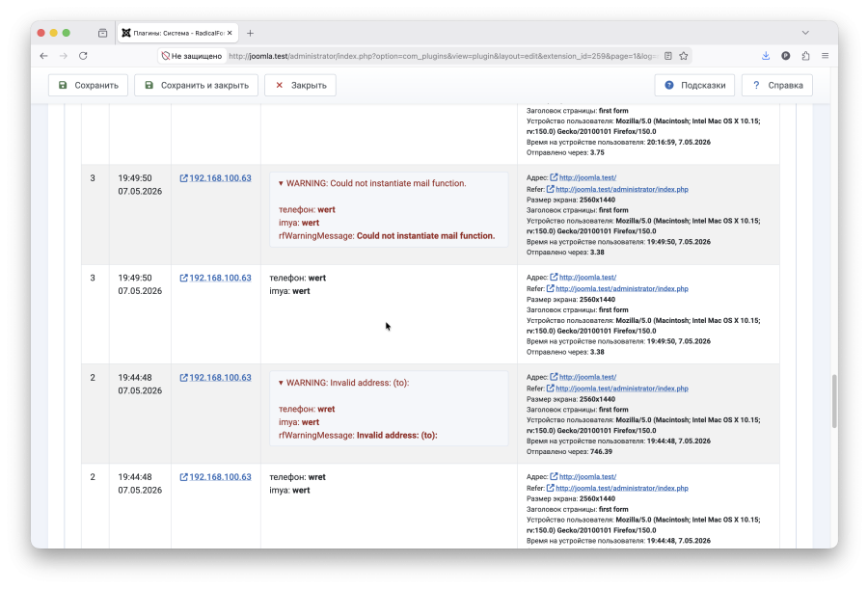Click the 'Не защищено' insecure connection indicator
The height and width of the screenshot is (589, 868).
192,56
